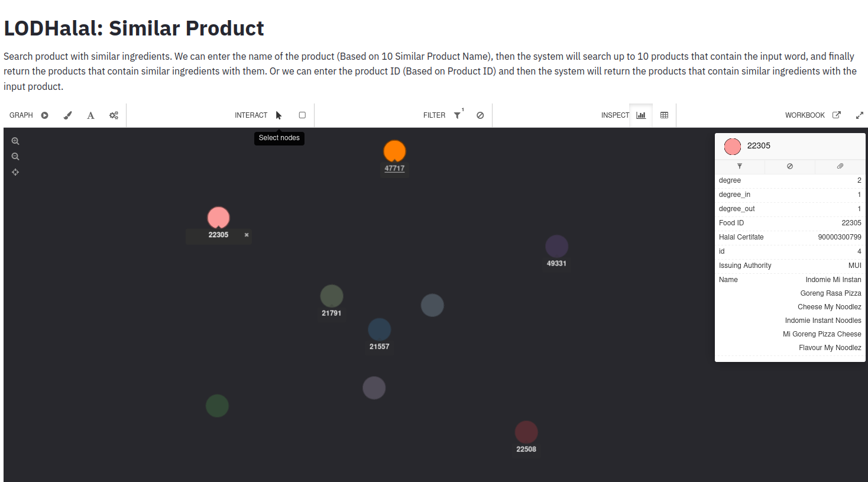Click the exclusion icon next to FILTER

pyautogui.click(x=480, y=115)
